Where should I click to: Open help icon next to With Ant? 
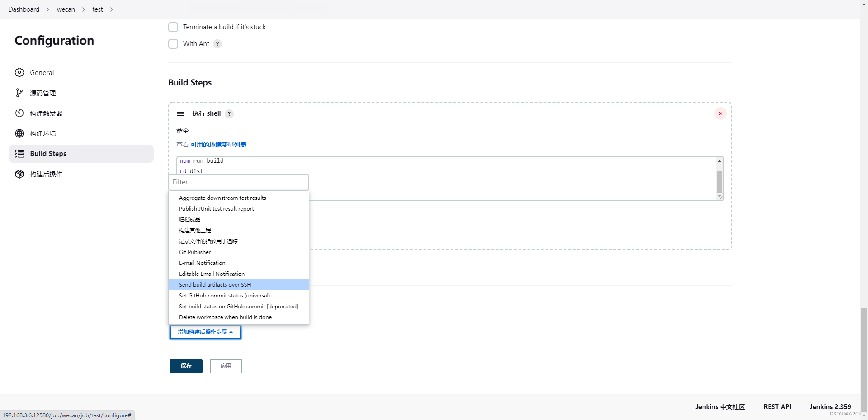click(217, 44)
